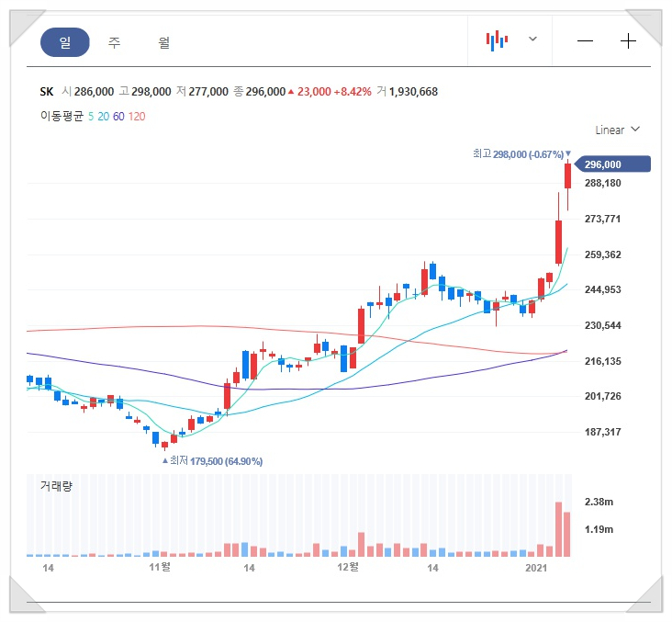
Task: Click the candlestick chart type icon
Action: tap(497, 40)
